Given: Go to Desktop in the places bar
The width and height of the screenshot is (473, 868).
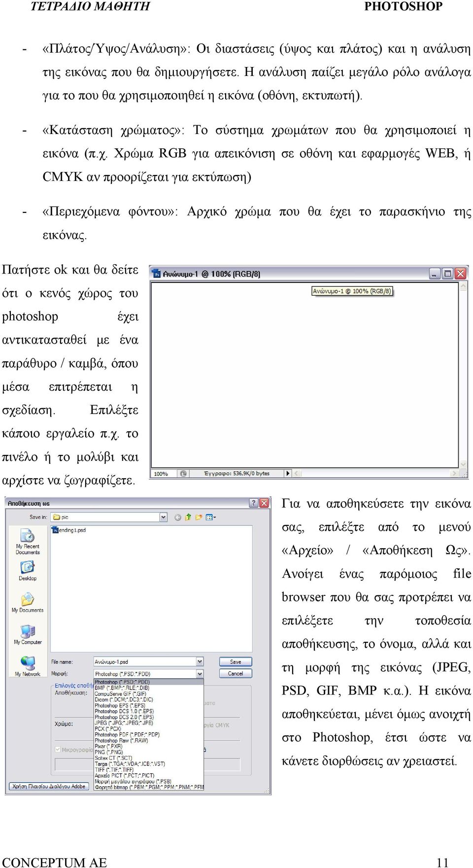Looking at the screenshot, I should coord(28,571).
